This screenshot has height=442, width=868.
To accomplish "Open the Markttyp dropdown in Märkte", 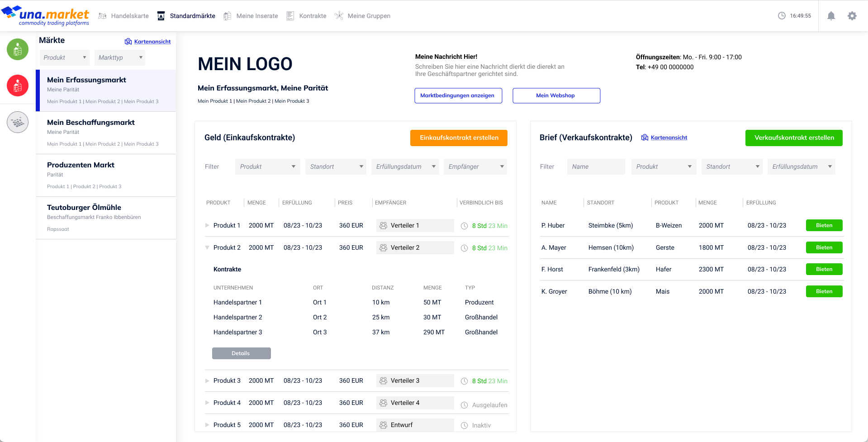I will coord(120,57).
